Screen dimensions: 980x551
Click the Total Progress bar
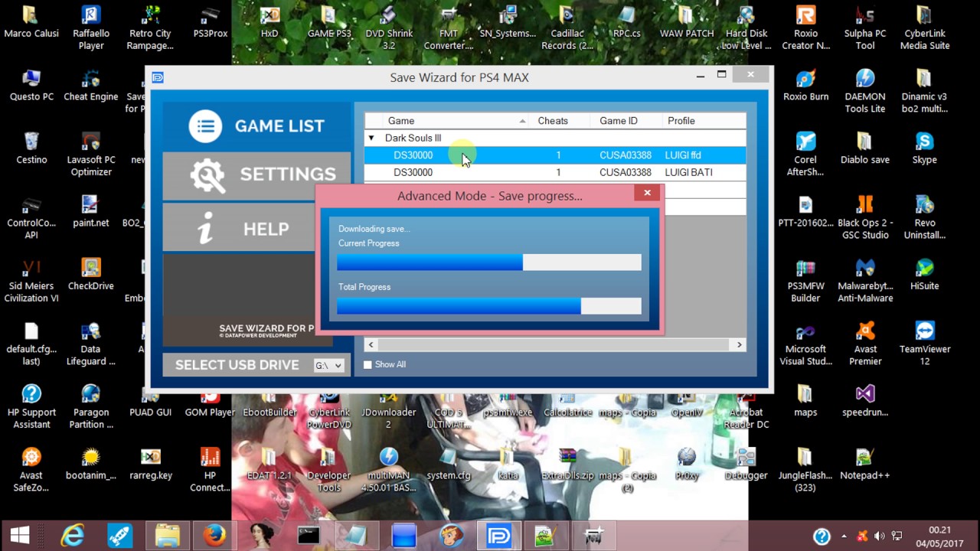489,305
